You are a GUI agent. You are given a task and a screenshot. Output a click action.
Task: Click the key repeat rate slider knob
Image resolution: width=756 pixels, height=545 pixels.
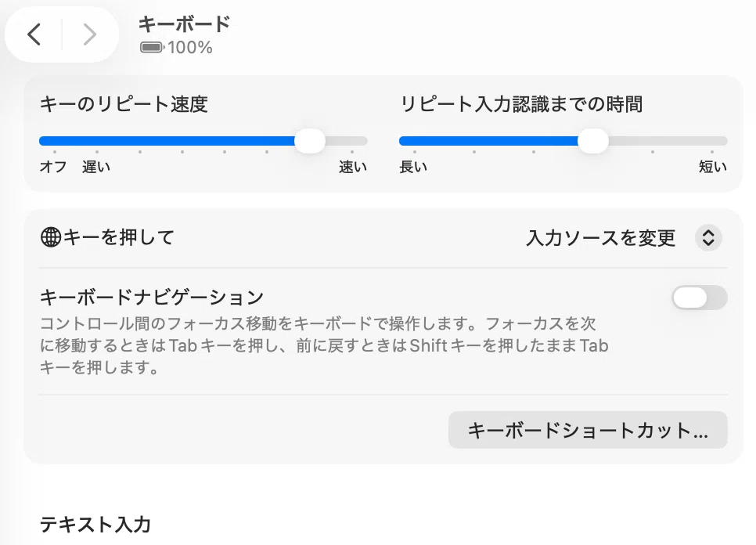[x=310, y=141]
